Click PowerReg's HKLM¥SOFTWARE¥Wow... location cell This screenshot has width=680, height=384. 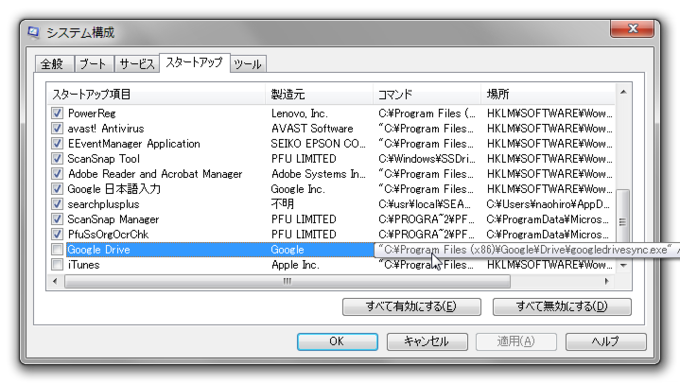pyautogui.click(x=549, y=114)
